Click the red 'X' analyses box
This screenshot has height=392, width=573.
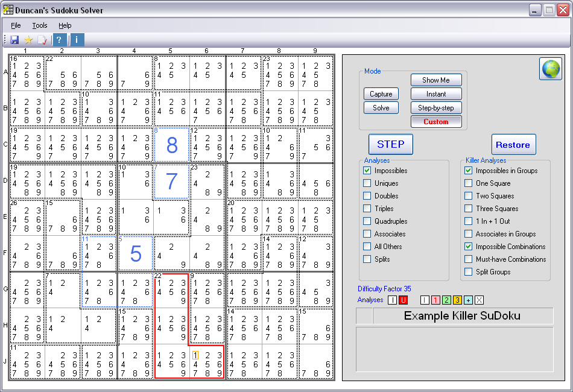(x=480, y=300)
